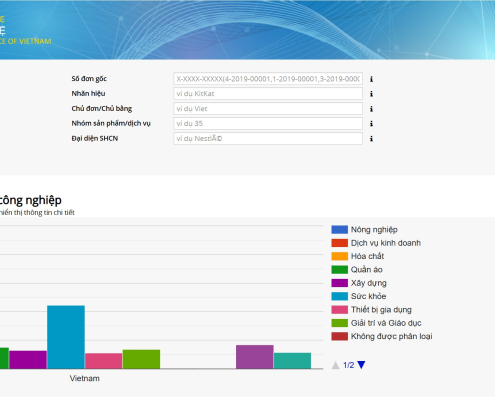Click the blue Nông nghiệp legend swatch
Screen dimensions: 495x400
coord(340,229)
